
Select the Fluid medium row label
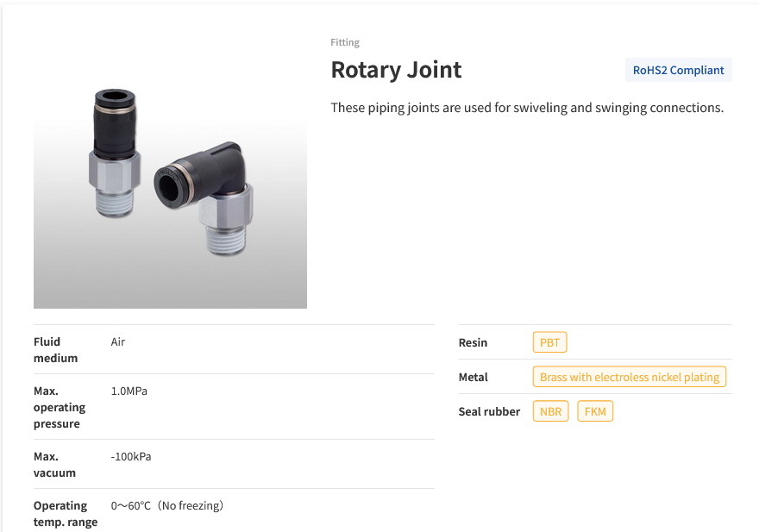pyautogui.click(x=55, y=349)
